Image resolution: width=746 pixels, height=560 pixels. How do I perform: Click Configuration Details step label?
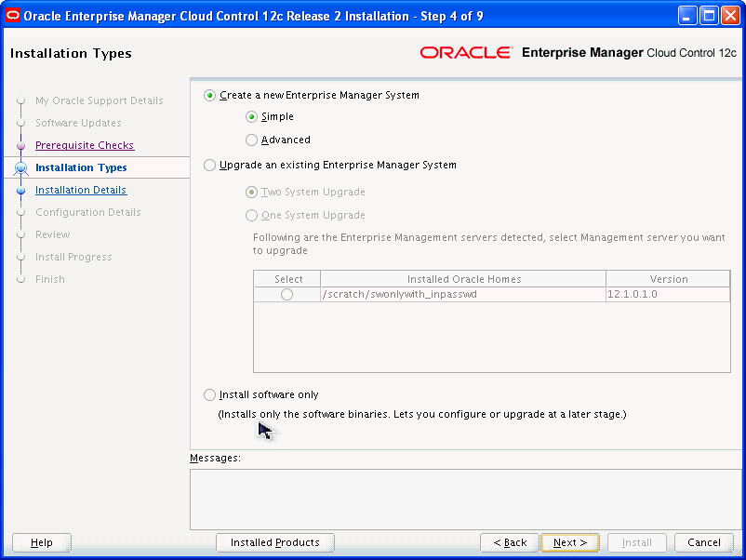tap(88, 212)
